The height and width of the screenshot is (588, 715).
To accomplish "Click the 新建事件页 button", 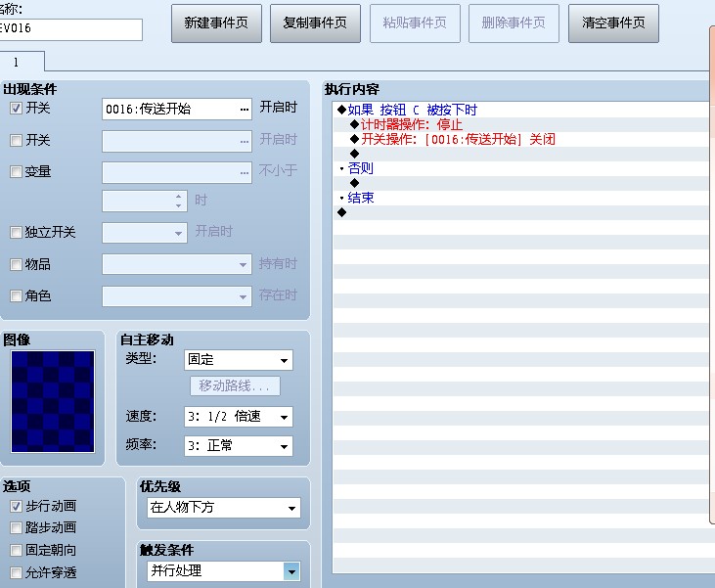I will (216, 23).
